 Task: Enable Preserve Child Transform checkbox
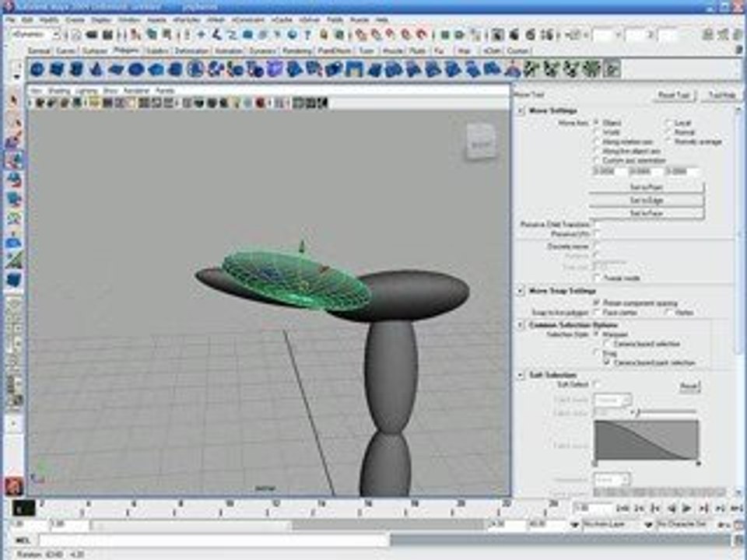coord(597,224)
